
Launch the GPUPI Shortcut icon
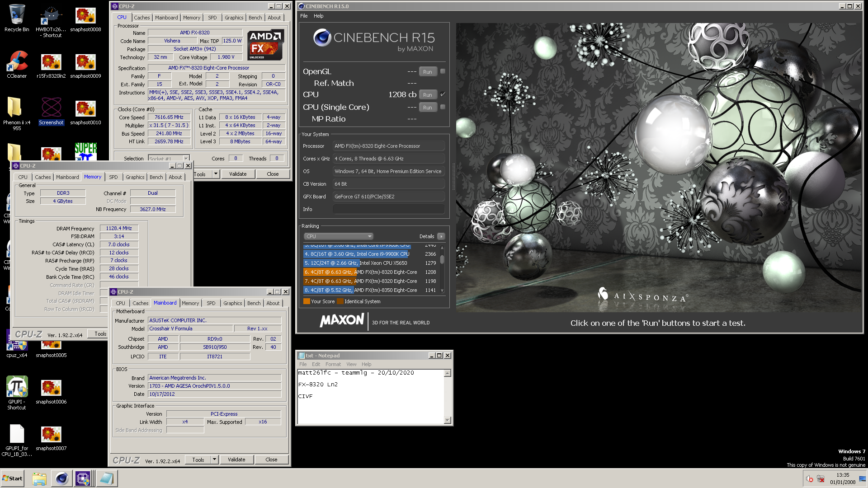click(x=17, y=393)
